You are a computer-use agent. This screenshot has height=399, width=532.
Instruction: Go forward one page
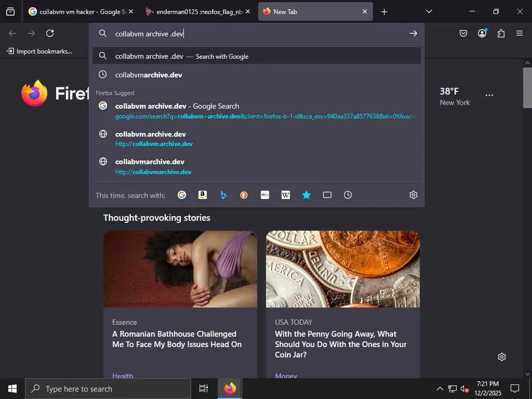31,33
